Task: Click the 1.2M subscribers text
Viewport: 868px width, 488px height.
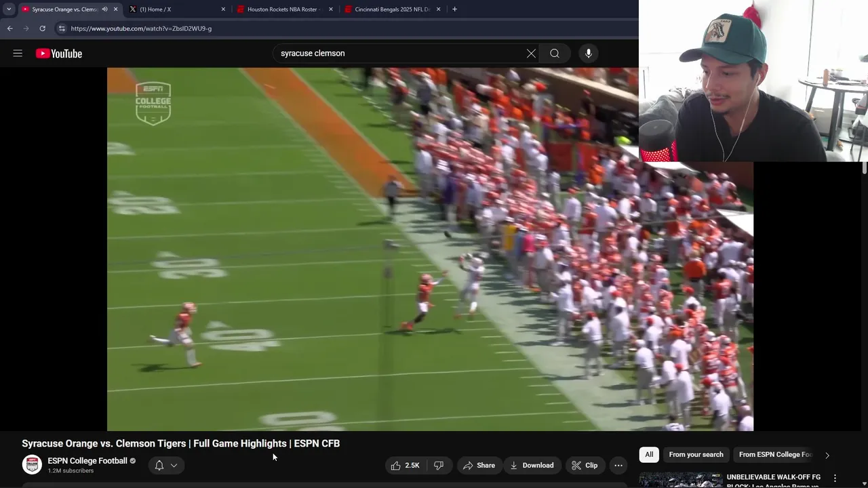Action: coord(71,470)
